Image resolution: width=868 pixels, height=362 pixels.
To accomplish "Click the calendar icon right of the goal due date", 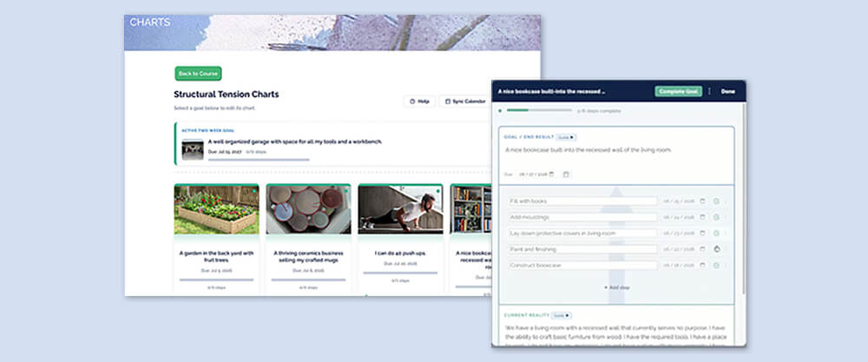I will 566,174.
